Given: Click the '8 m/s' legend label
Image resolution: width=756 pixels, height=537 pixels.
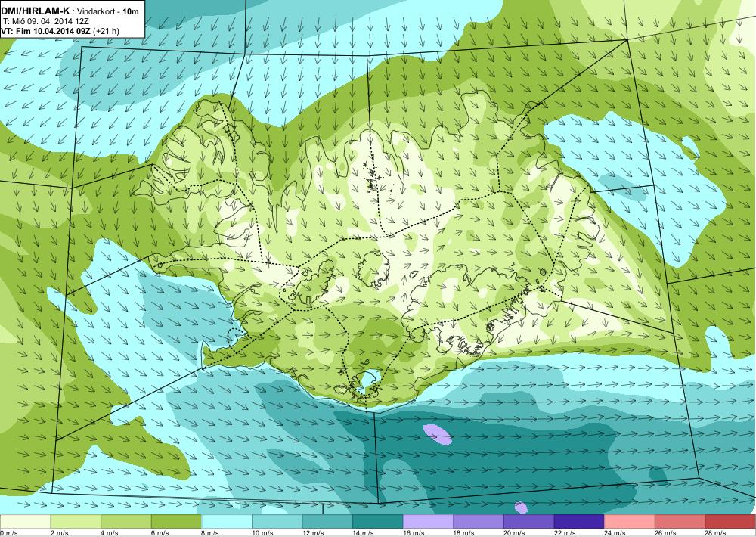Looking at the screenshot, I should point(210,533).
